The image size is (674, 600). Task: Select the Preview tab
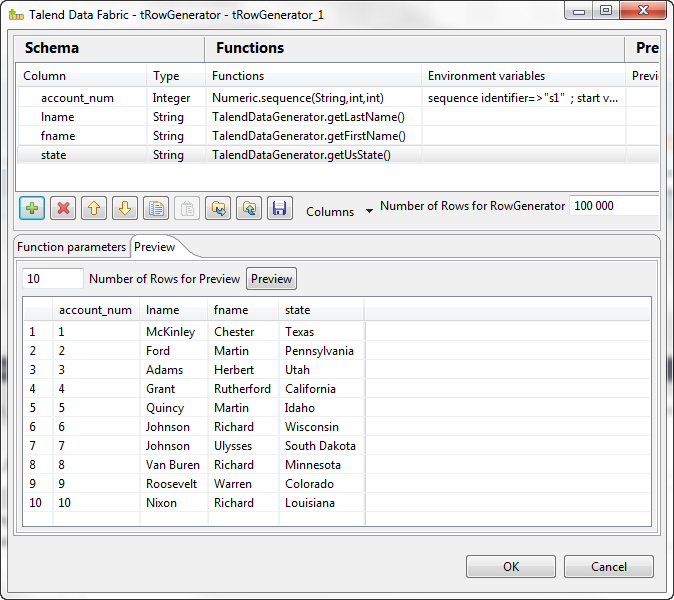[x=155, y=247]
